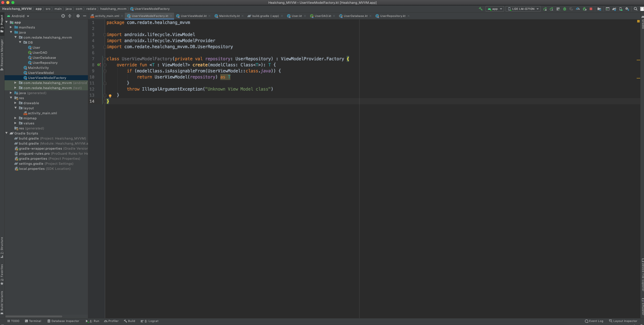Click the quick-fix lightbulb in gutter
The image size is (644, 325).
(110, 96)
